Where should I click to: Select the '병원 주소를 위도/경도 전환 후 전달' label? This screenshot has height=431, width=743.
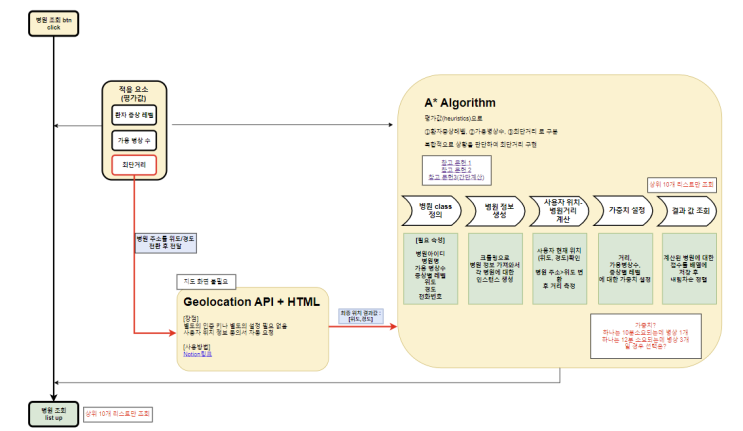tap(165, 242)
